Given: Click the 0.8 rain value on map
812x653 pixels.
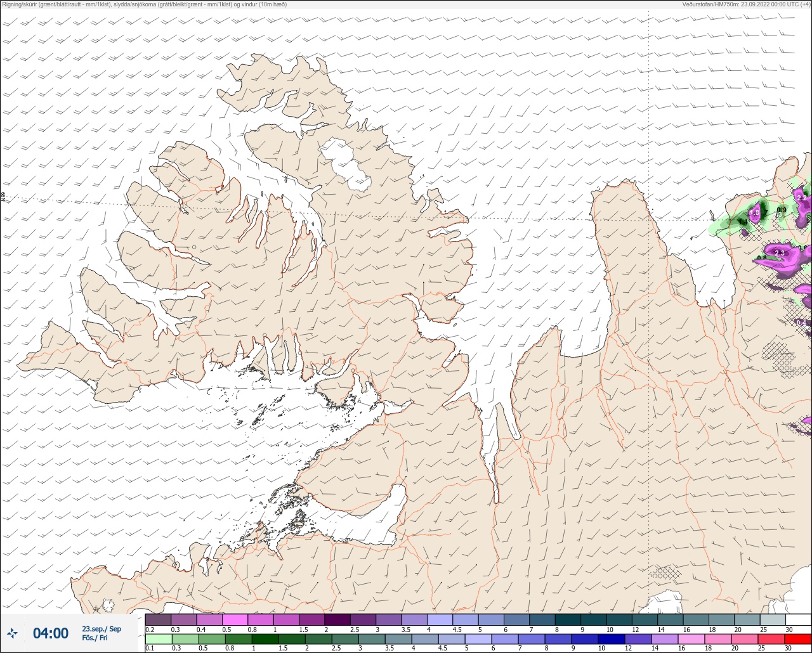Looking at the screenshot, I should [x=762, y=257].
